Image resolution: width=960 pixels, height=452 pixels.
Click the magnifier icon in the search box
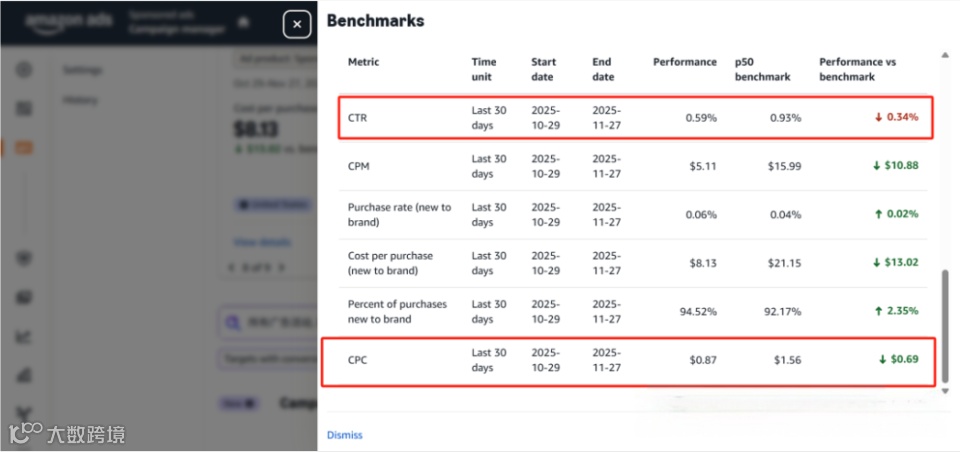[x=234, y=322]
